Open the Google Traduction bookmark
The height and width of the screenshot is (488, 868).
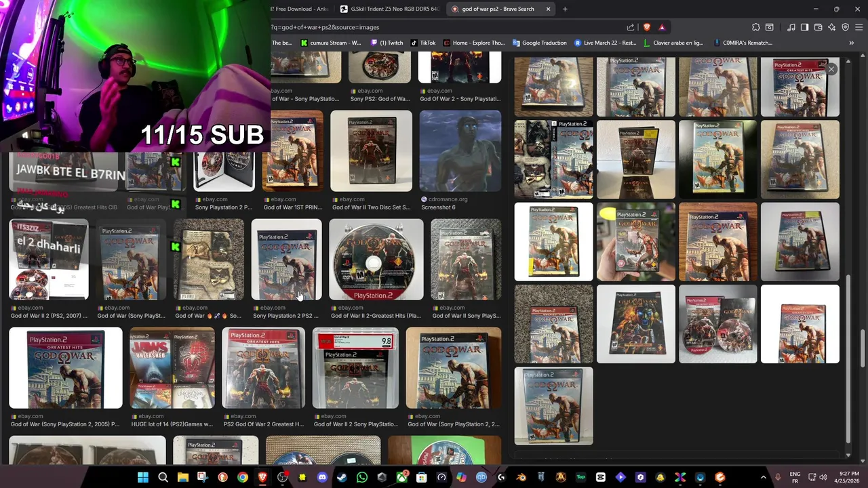[540, 43]
